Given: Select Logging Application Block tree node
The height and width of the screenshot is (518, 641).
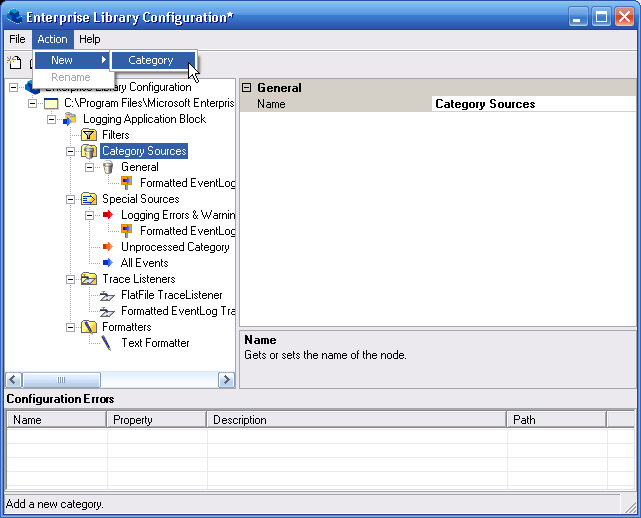Looking at the screenshot, I should tap(144, 119).
